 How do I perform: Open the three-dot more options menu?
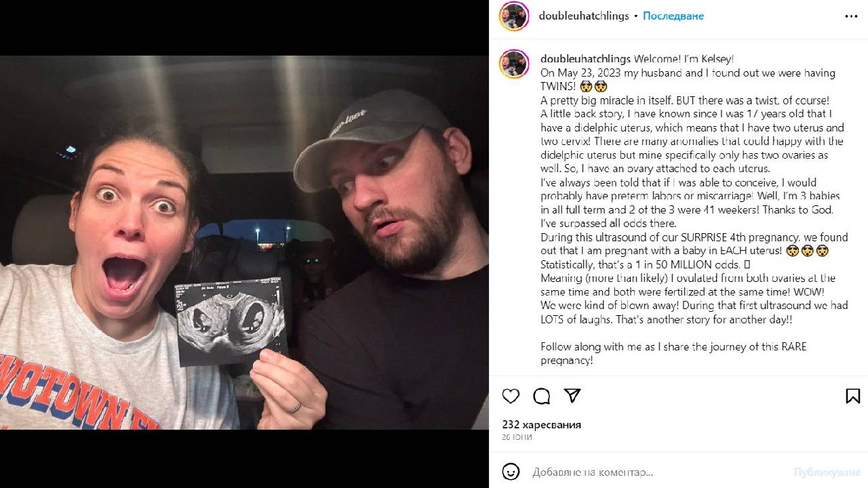click(x=851, y=16)
